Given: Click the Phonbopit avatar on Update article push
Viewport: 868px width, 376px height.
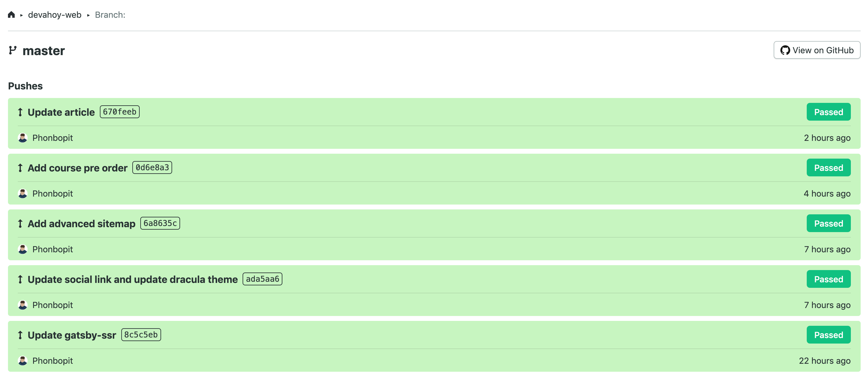Looking at the screenshot, I should click(23, 138).
